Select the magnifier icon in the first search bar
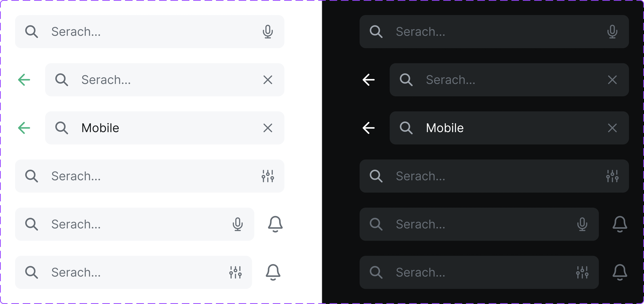 tap(32, 32)
